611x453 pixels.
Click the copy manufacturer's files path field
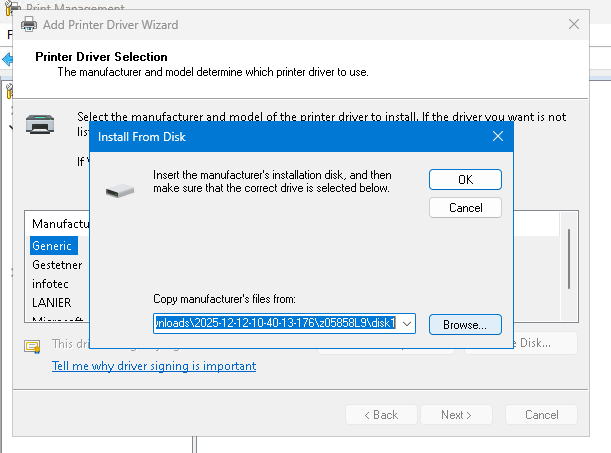(x=275, y=324)
